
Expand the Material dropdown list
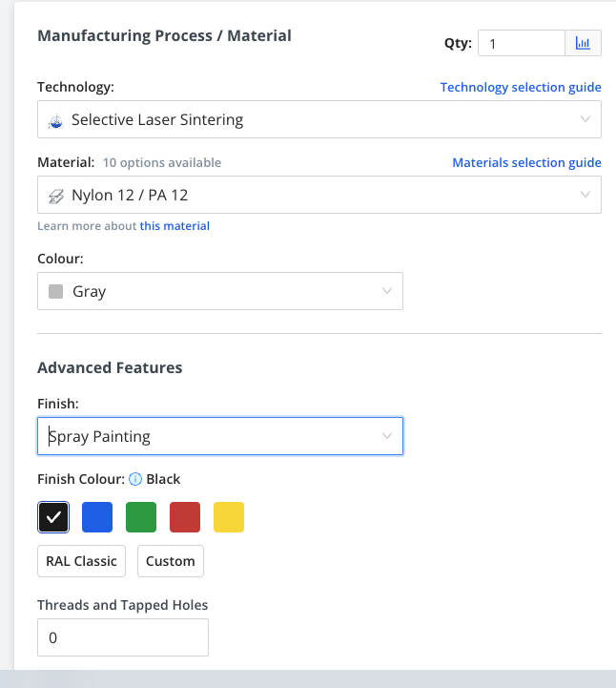click(x=318, y=196)
